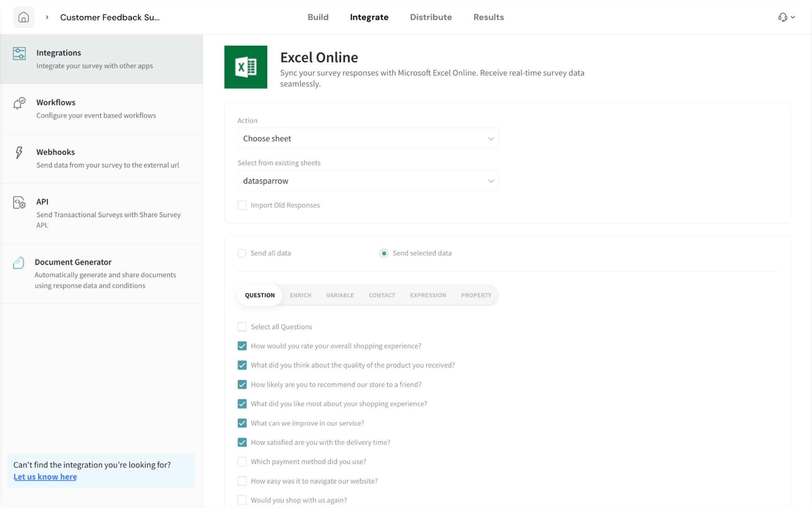Screen dimensions: 812x508
Task: Click the Document Generator icon
Action: 18,263
